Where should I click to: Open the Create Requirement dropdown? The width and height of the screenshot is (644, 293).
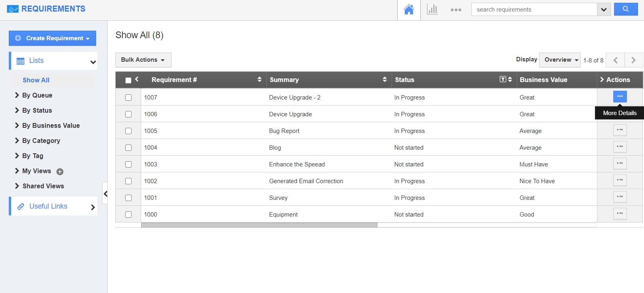point(52,38)
